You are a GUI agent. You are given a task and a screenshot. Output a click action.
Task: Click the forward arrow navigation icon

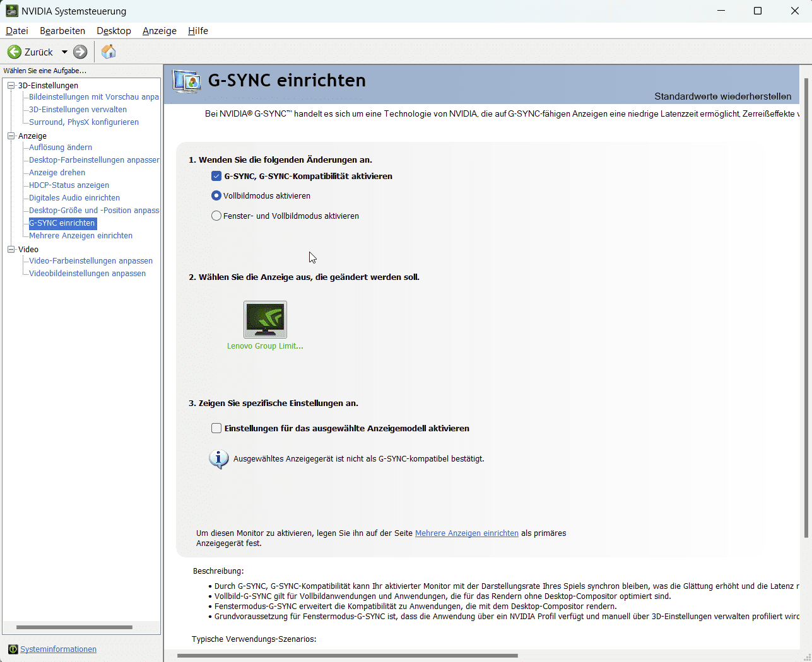coord(80,52)
